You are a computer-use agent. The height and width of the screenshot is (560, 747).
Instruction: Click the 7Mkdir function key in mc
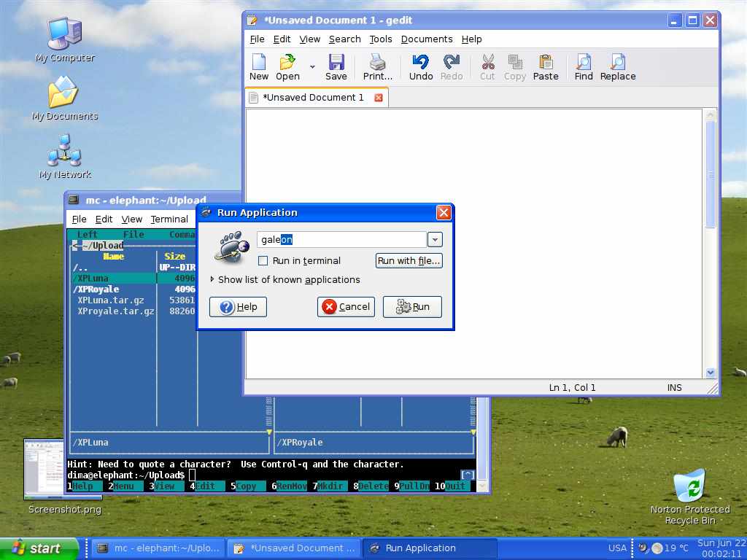click(x=329, y=486)
